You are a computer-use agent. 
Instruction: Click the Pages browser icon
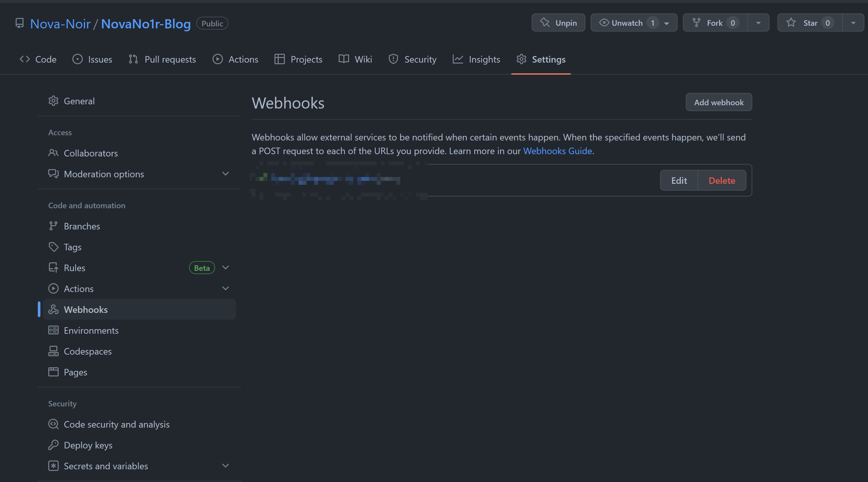pyautogui.click(x=53, y=372)
